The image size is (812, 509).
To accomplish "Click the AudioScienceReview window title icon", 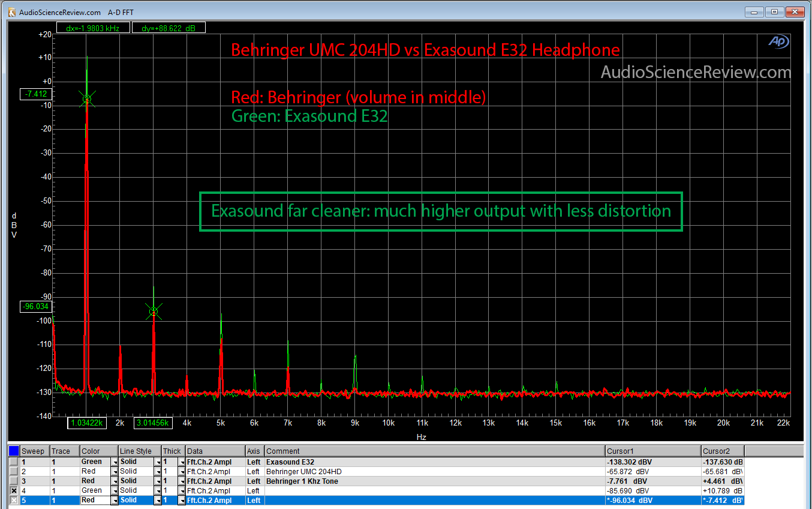I will click(x=11, y=11).
